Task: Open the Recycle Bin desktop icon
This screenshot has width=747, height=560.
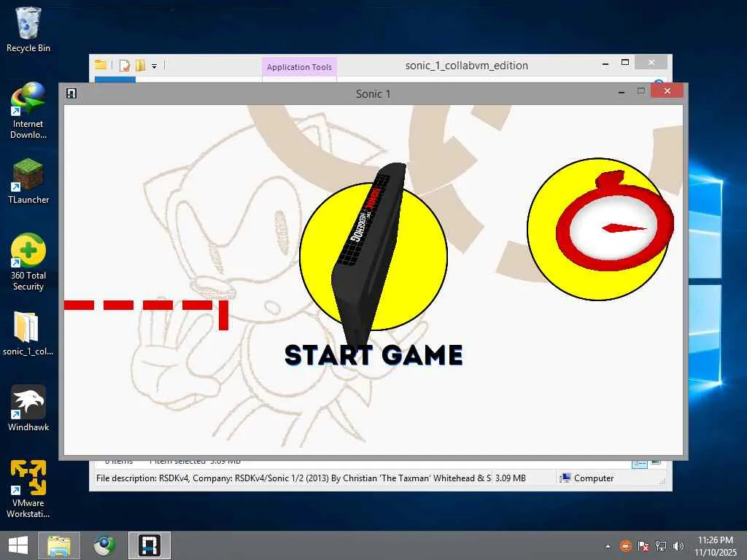Action: coord(28,29)
